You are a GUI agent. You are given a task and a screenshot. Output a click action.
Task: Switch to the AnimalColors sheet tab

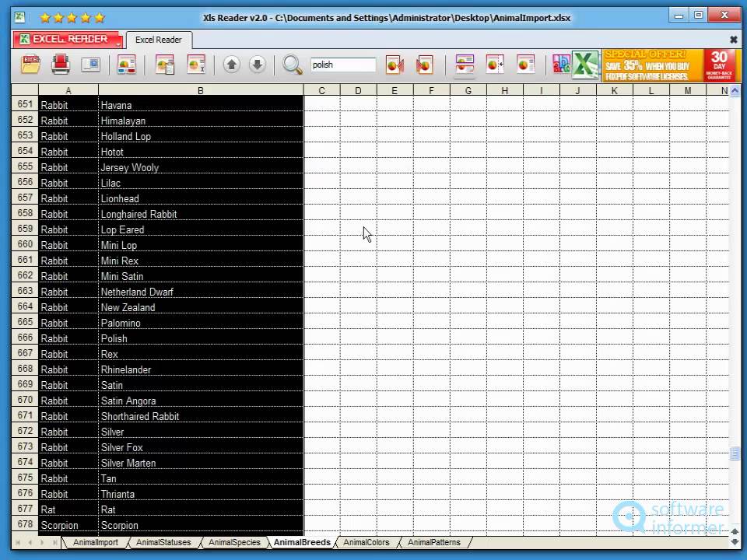coord(366,542)
